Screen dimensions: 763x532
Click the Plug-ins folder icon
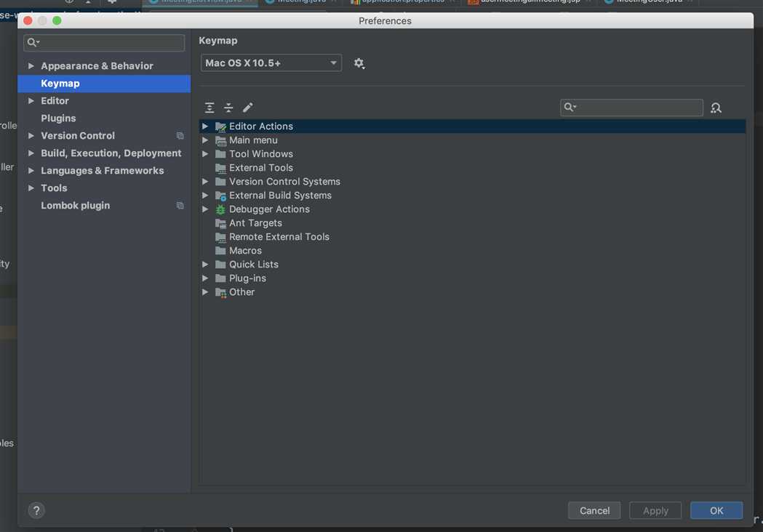tap(220, 278)
